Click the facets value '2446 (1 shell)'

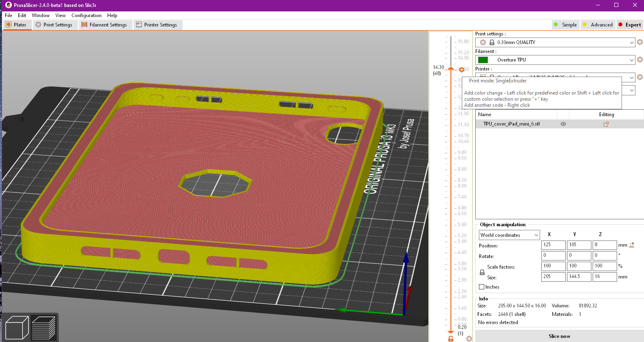pyautogui.click(x=512, y=314)
